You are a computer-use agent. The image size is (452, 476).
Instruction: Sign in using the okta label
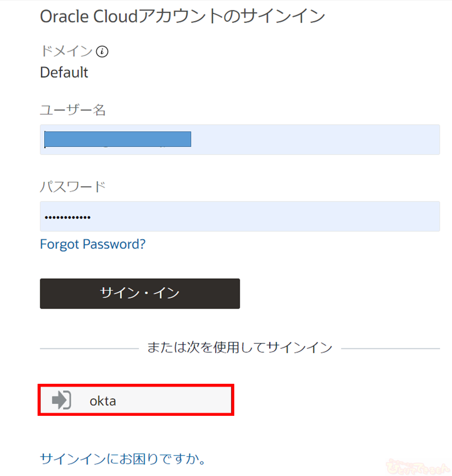[x=103, y=400]
